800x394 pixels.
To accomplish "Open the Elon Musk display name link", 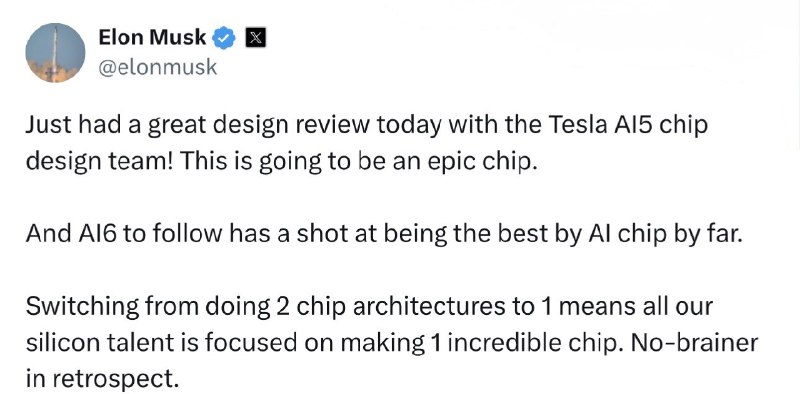I will tap(152, 37).
